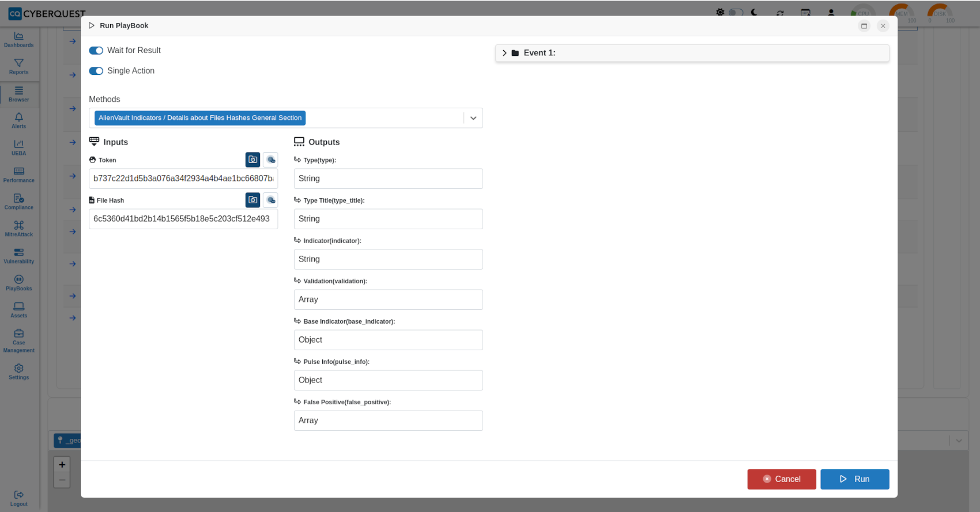Image resolution: width=980 pixels, height=512 pixels.
Task: Click the Run PlayBook title text
Action: coord(124,26)
